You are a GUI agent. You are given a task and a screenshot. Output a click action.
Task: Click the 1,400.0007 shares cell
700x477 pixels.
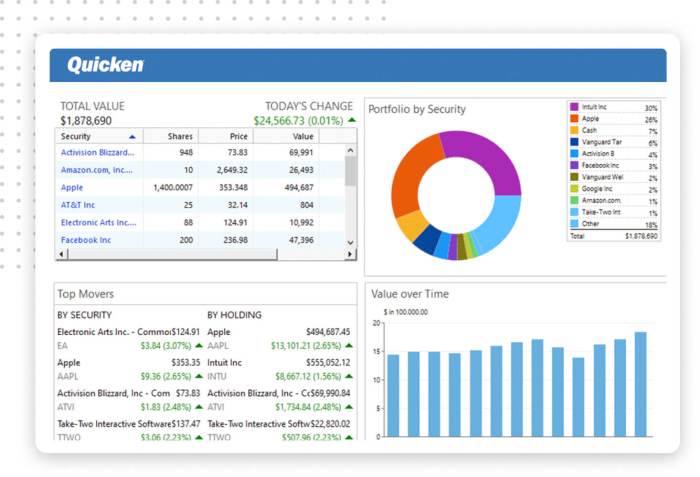pyautogui.click(x=173, y=188)
